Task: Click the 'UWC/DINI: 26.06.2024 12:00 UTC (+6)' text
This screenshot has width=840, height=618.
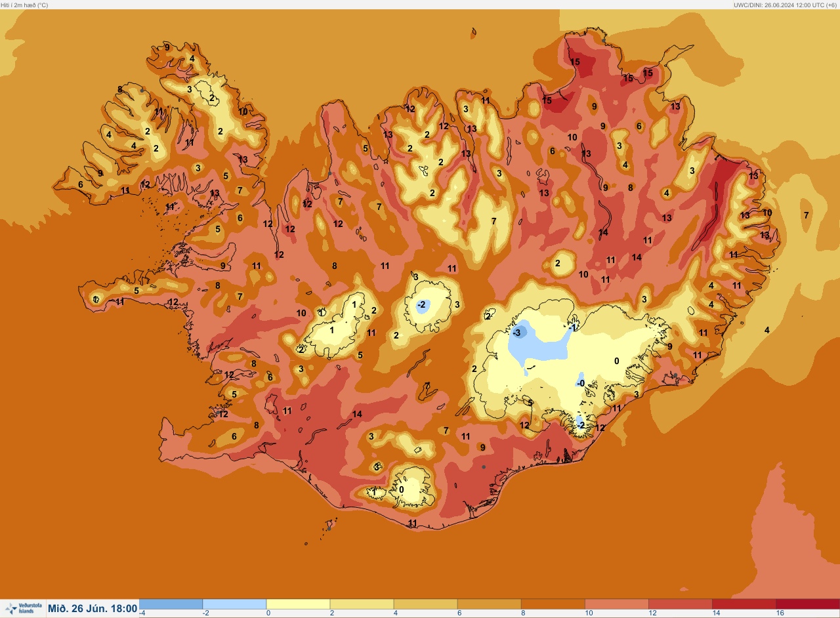Action: [786, 5]
